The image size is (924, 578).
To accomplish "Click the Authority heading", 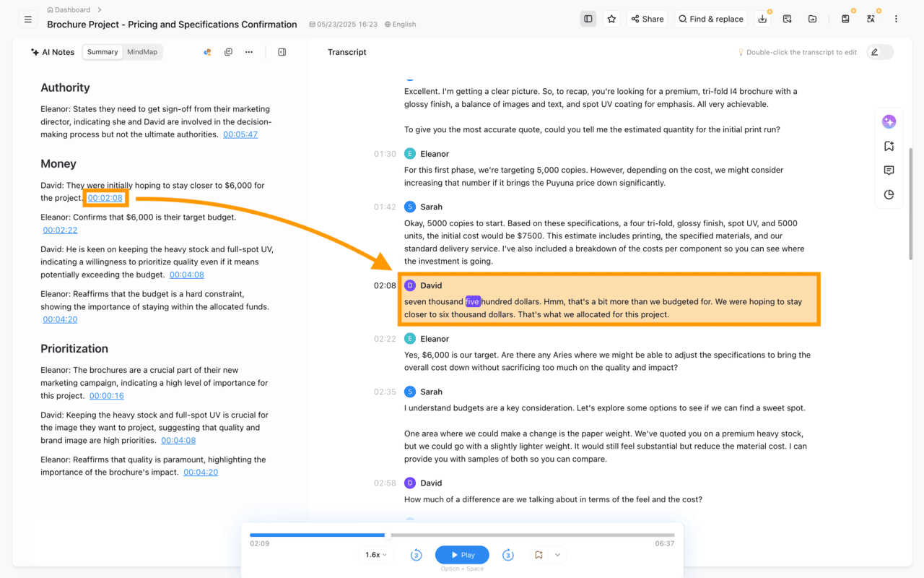I will point(65,87).
